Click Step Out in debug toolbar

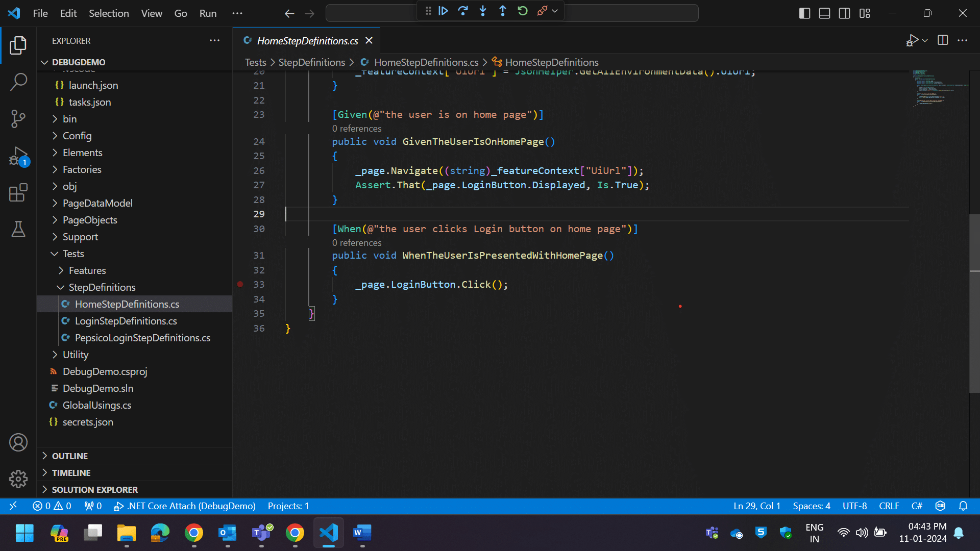(503, 11)
